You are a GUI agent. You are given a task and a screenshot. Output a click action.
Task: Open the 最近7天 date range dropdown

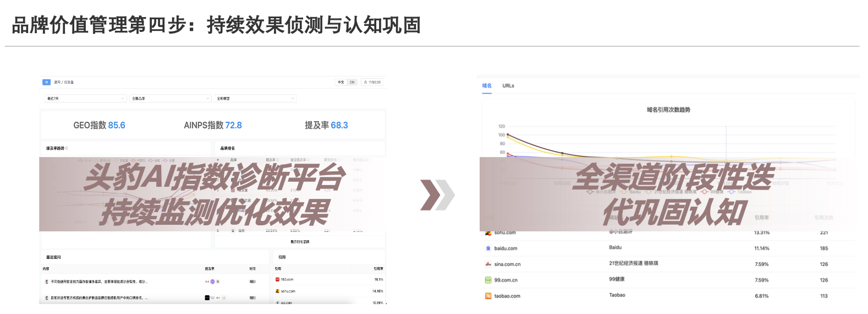[x=85, y=99]
